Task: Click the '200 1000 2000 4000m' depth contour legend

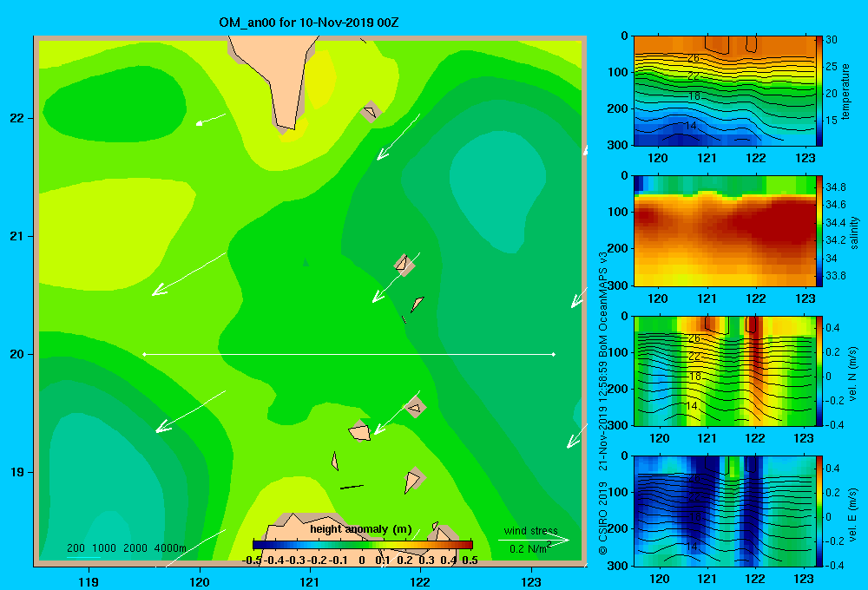Action: (x=126, y=548)
